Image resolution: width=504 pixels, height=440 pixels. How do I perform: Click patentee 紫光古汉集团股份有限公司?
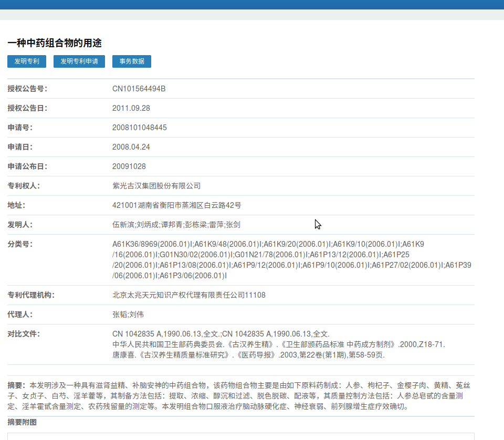pos(156,186)
